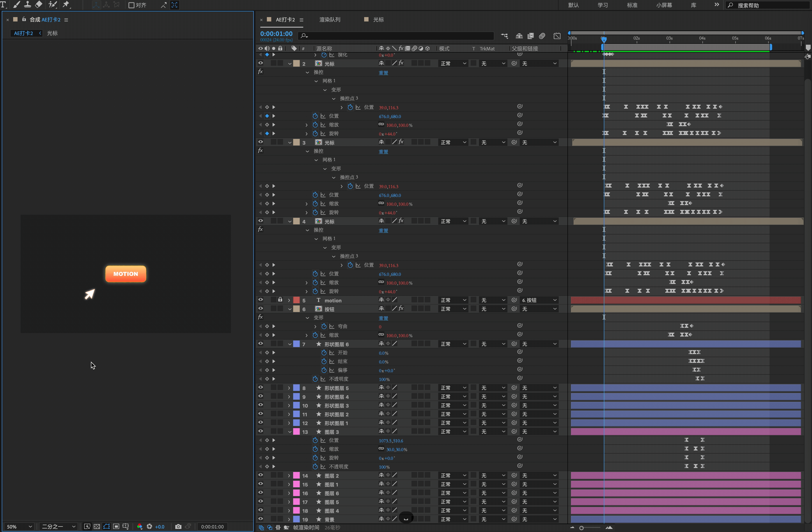The width and height of the screenshot is (812, 532).
Task: Select the Brush tool
Action: 16,4
